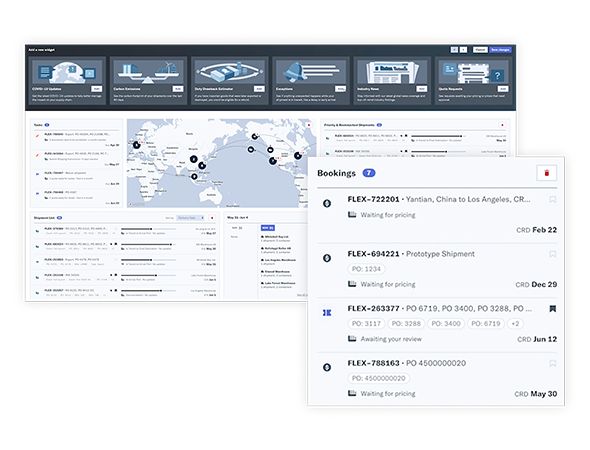
Task: Add the Industry News widget
Action: point(421,89)
